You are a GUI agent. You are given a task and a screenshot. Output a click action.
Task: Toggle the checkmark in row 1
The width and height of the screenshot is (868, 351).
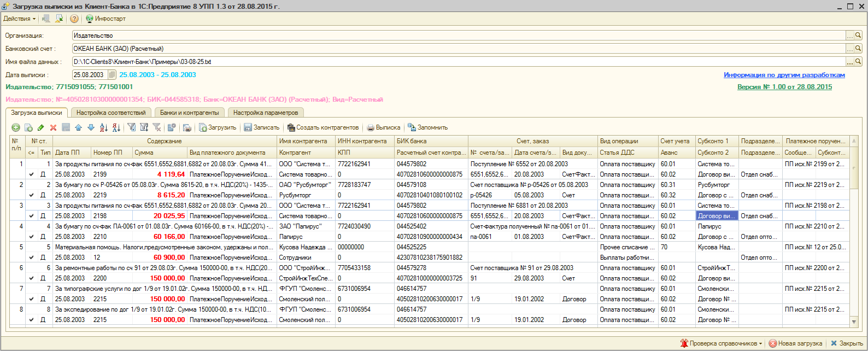(31, 174)
